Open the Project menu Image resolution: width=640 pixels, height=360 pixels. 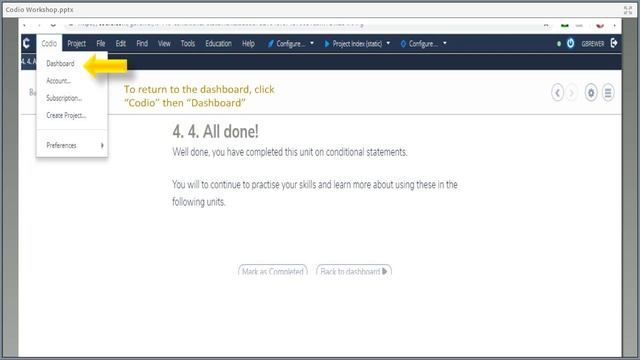[x=76, y=43]
